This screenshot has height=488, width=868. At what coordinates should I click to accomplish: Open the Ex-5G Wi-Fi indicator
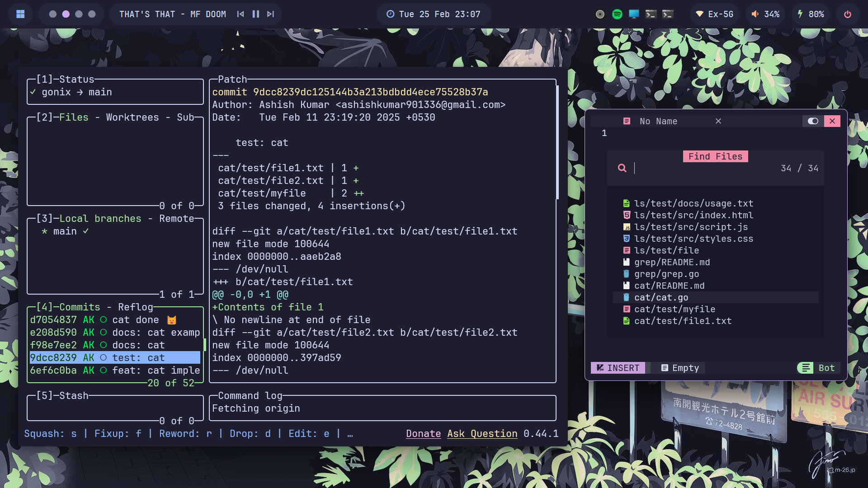714,14
